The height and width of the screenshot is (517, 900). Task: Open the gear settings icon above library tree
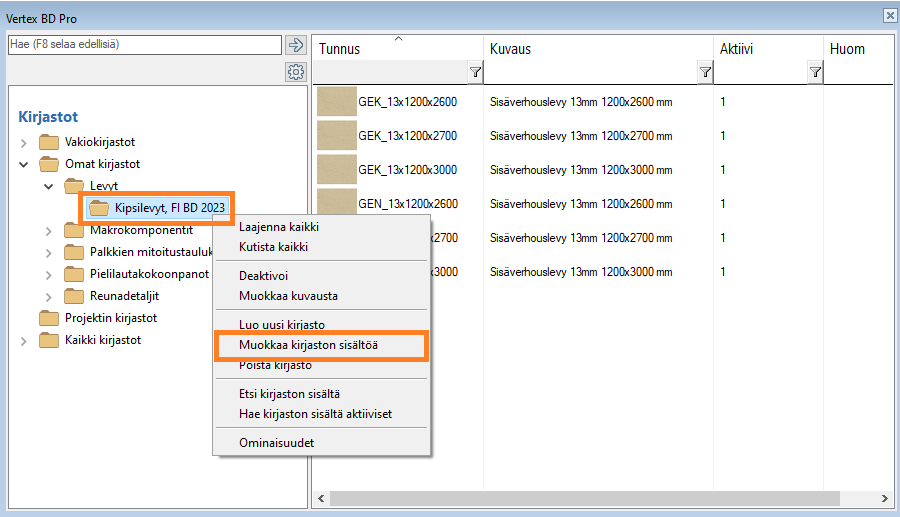pyautogui.click(x=295, y=72)
